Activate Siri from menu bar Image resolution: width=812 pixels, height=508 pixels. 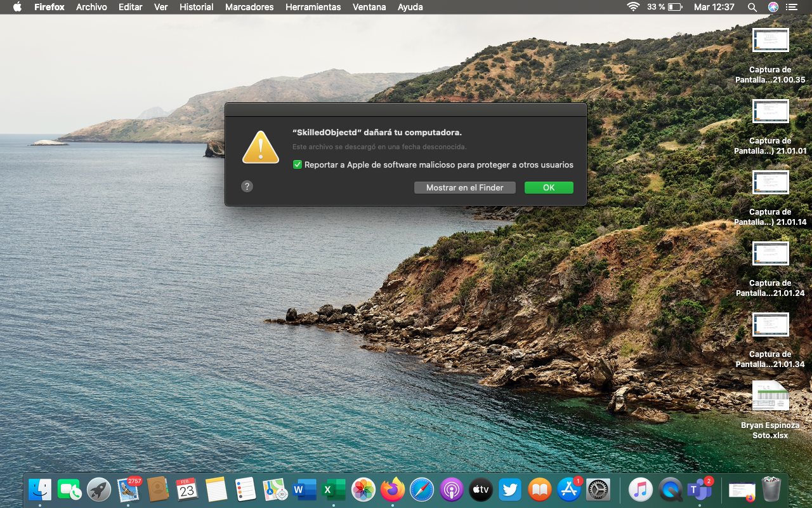(x=773, y=7)
